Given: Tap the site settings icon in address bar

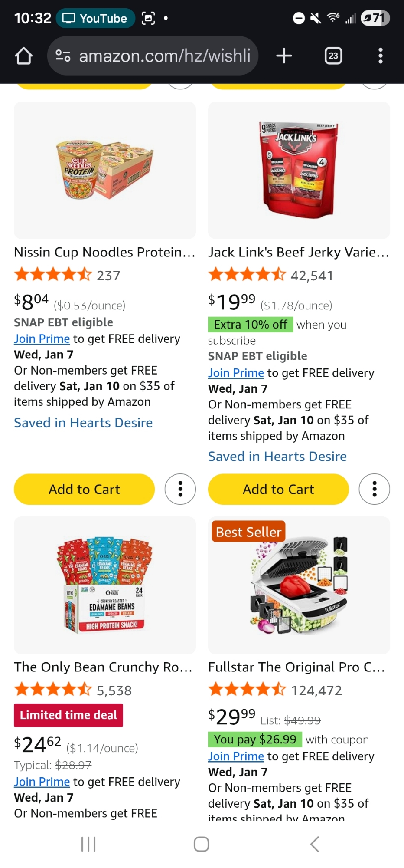Looking at the screenshot, I should pyautogui.click(x=63, y=56).
